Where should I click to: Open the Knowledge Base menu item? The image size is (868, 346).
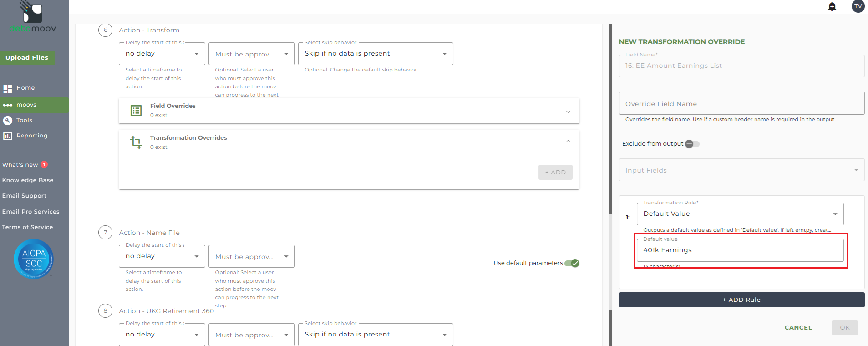point(28,180)
